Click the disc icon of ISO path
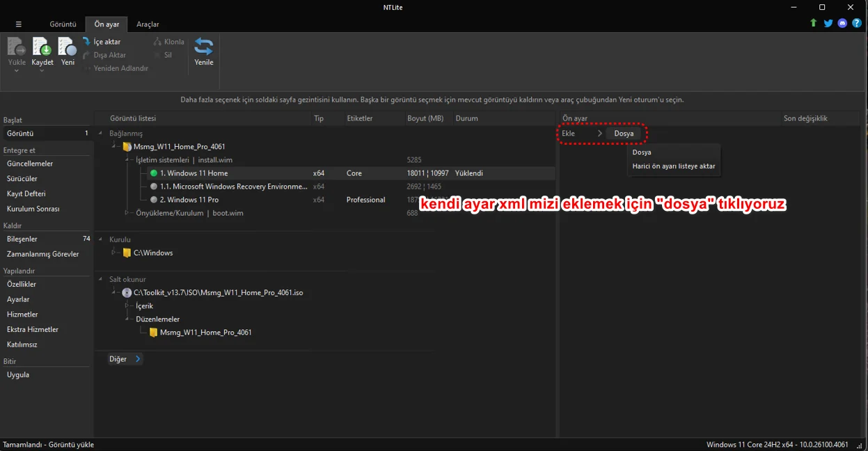 [127, 293]
